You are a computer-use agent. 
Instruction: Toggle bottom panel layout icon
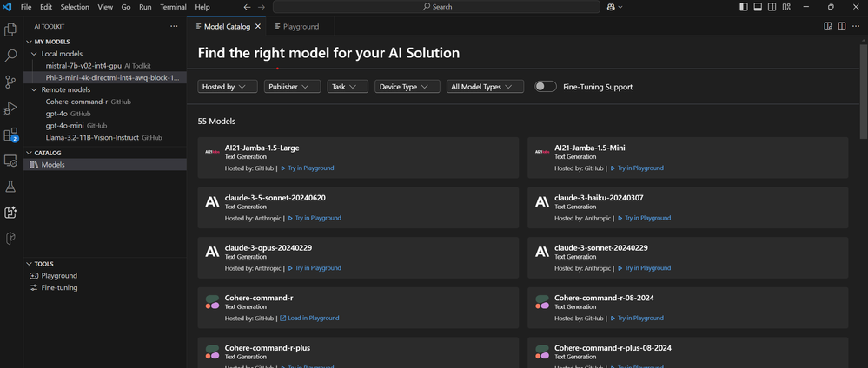pyautogui.click(x=758, y=7)
